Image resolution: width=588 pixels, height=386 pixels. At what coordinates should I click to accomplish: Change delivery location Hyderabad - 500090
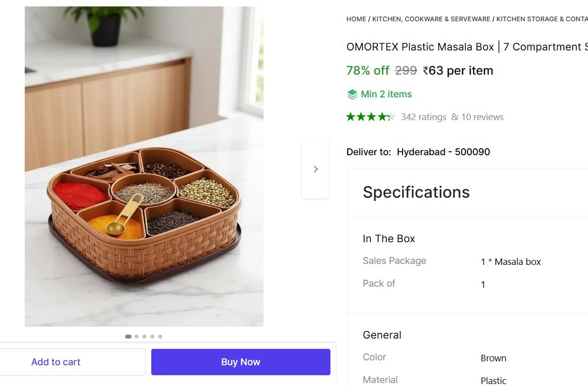pyautogui.click(x=443, y=152)
